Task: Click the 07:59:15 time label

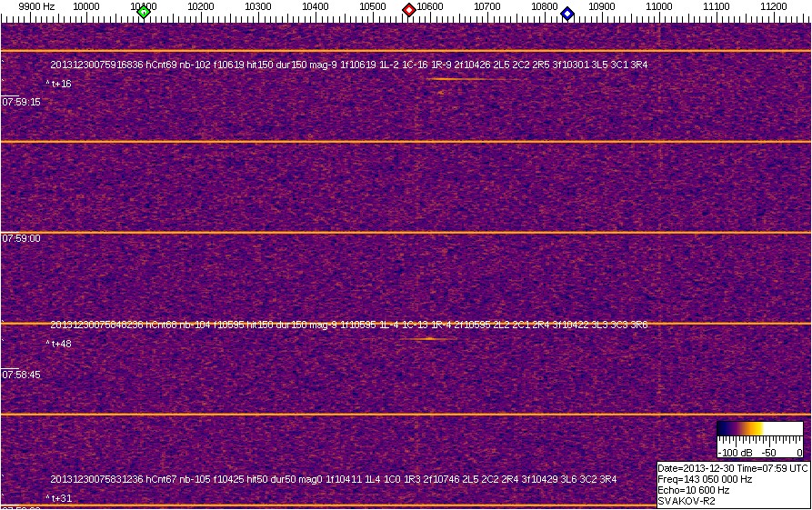Action: point(21,103)
